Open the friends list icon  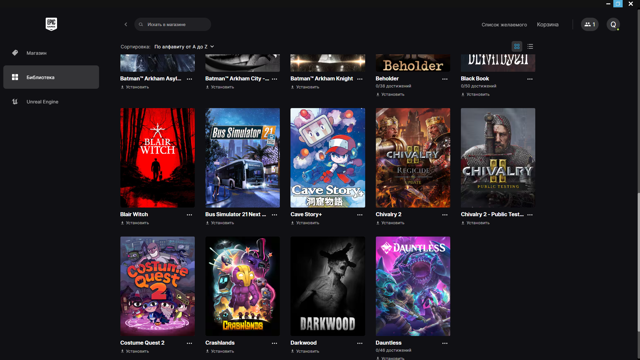(x=589, y=24)
